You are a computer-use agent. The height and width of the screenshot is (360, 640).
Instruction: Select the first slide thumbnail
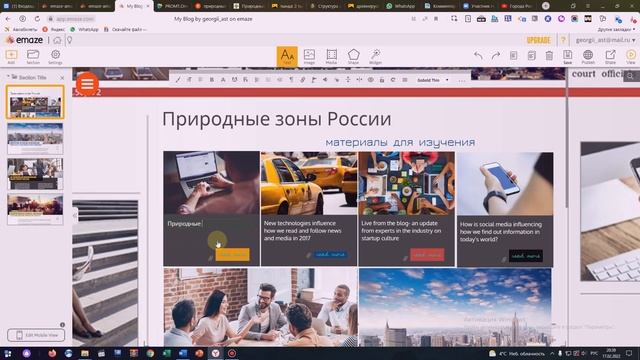(x=35, y=102)
